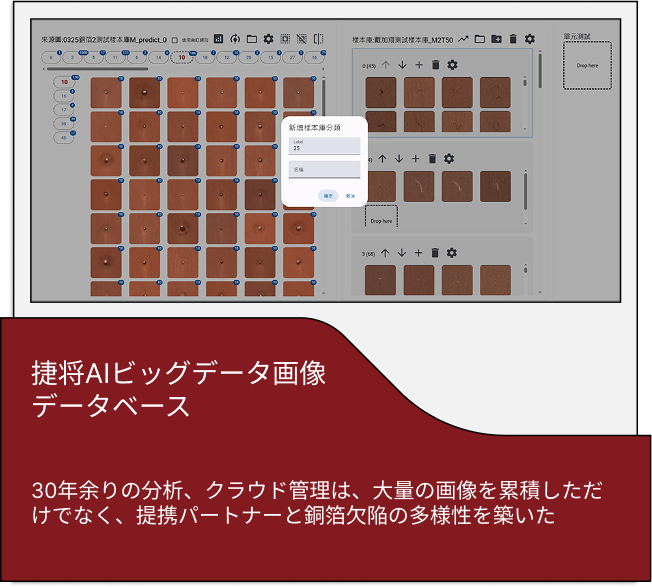Click the 取消 cancel button in dialog
This screenshot has height=587, width=652.
350,196
